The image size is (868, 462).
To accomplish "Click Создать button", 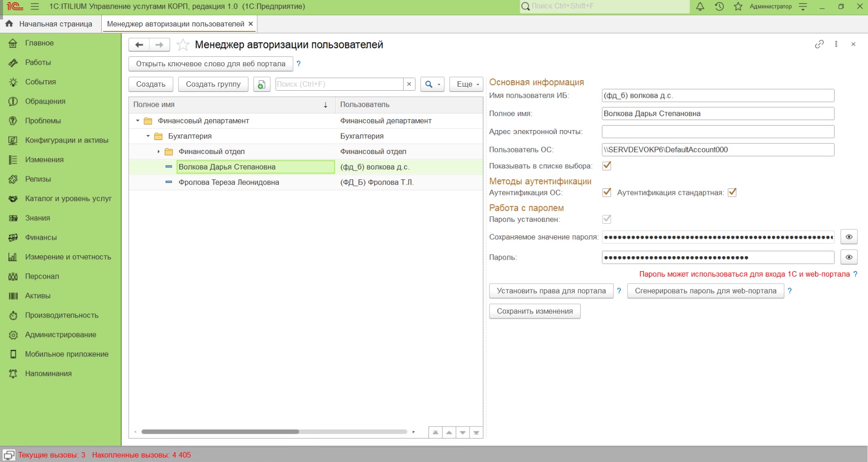I will (151, 84).
